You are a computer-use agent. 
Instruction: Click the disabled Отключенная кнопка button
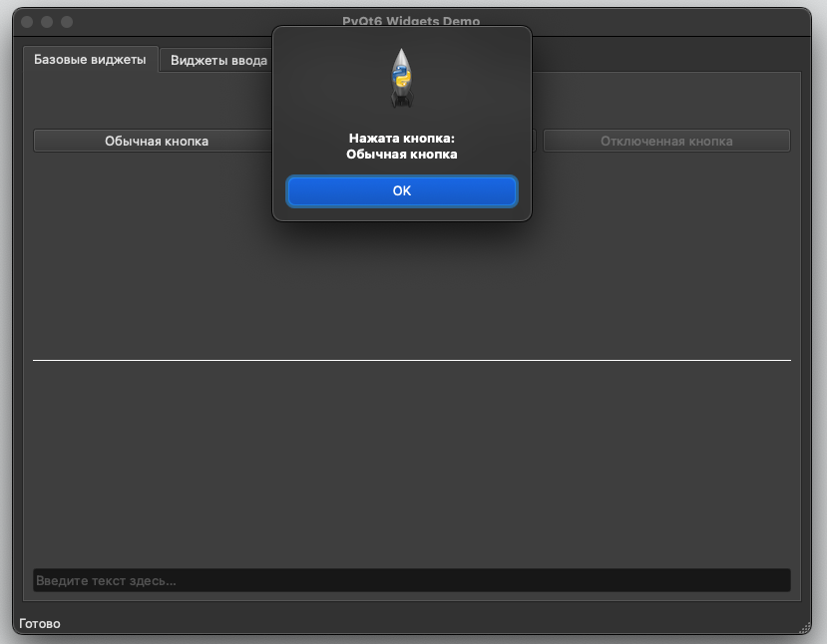pos(665,141)
